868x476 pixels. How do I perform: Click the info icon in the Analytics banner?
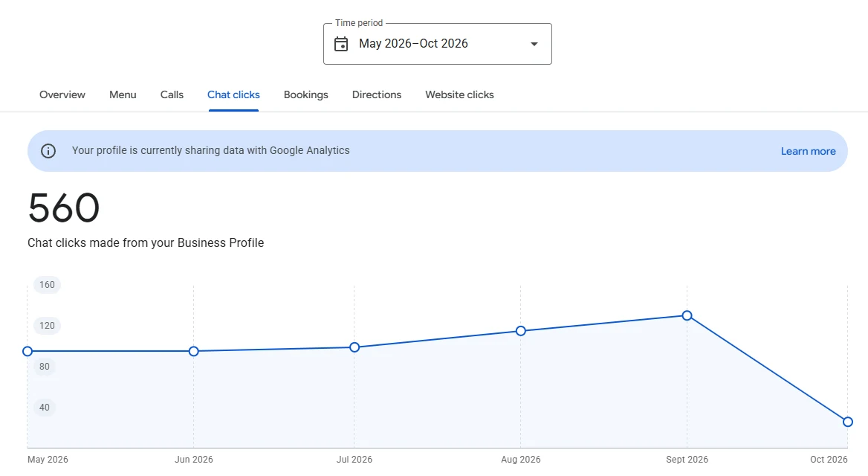(x=48, y=151)
